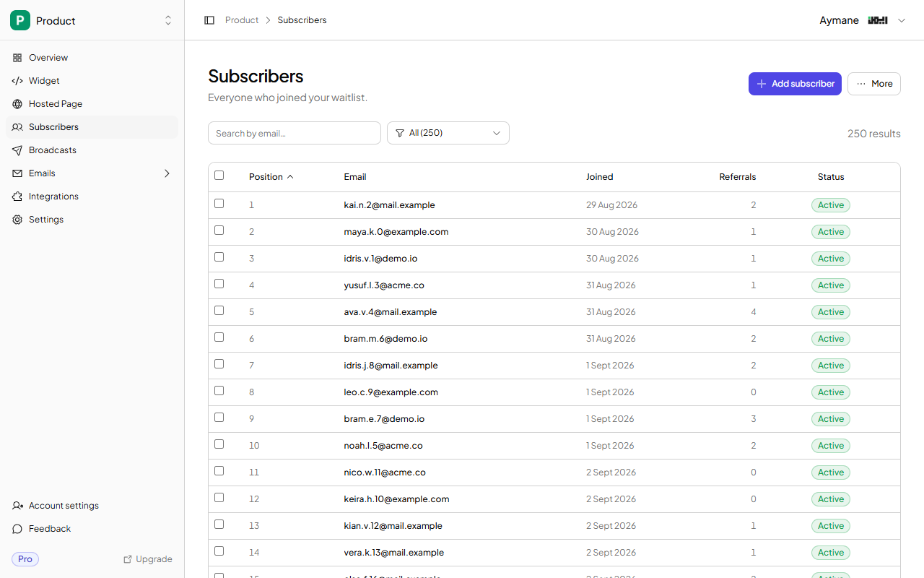Open the Overview page in sidebar
This screenshot has height=578, width=924.
(92, 58)
